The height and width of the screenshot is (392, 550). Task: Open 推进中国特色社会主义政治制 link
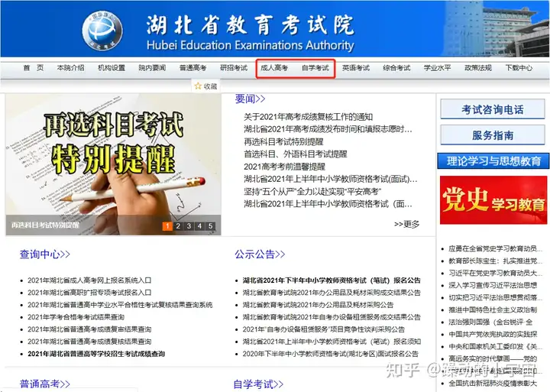493,310
